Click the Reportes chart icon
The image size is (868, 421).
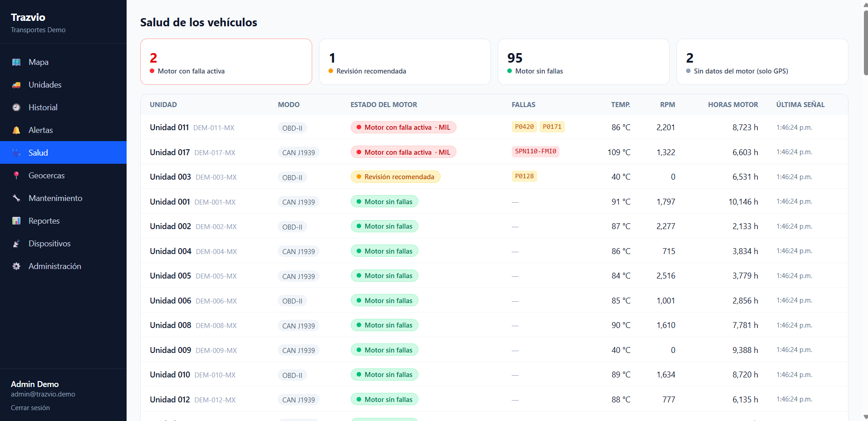click(16, 221)
